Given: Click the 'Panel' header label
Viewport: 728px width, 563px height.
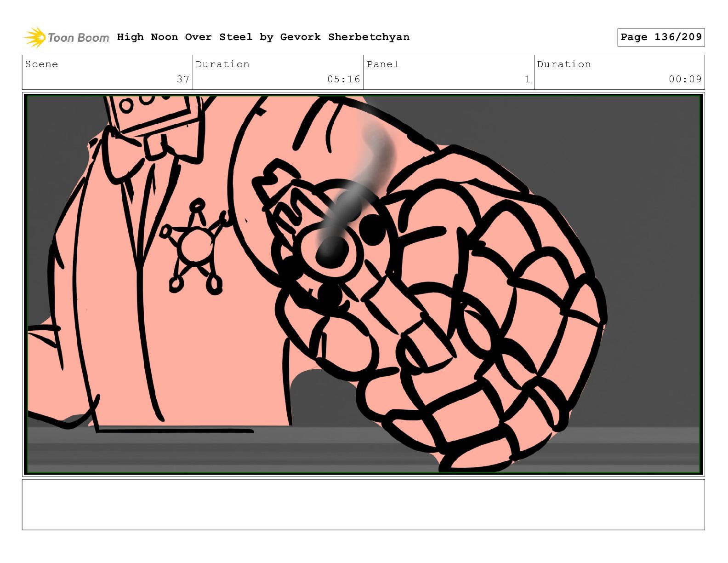Looking at the screenshot, I should (383, 64).
